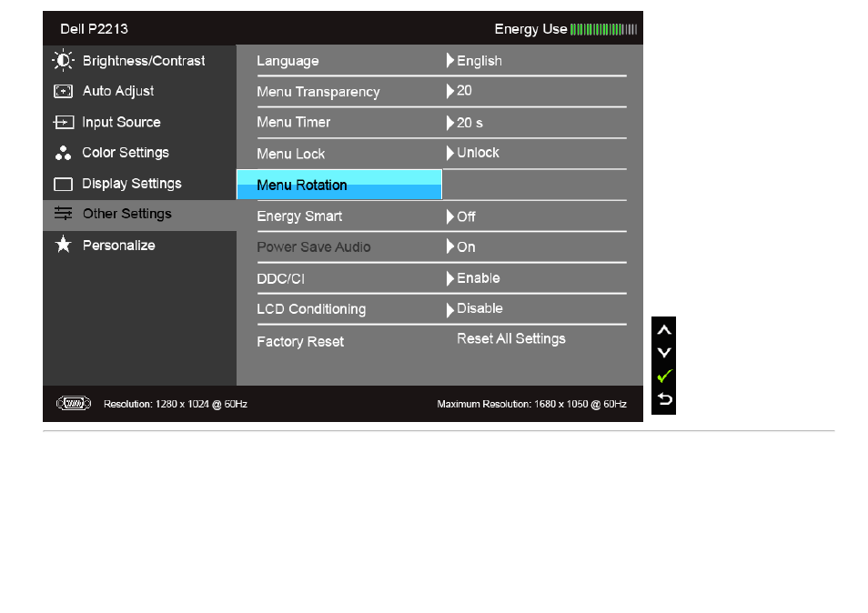Click the Other Settings sliders icon
The height and width of the screenshot is (613, 868).
coord(63,214)
